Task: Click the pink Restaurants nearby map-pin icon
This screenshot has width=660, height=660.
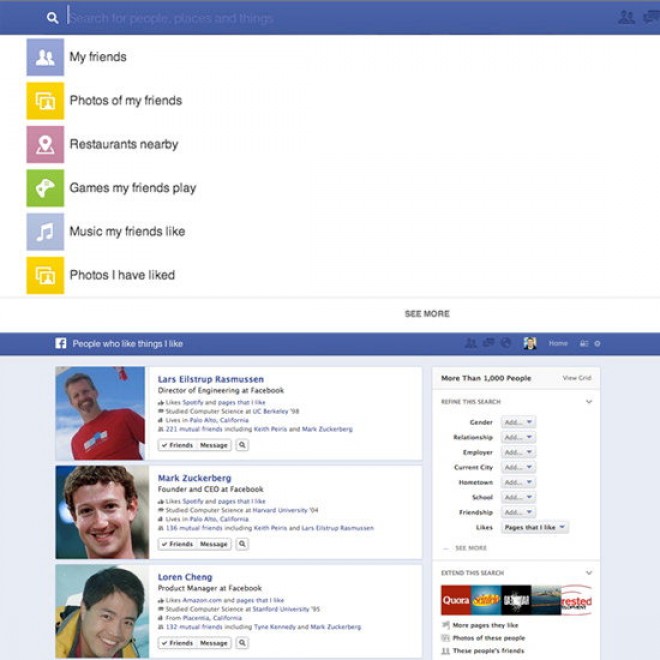Action: tap(45, 144)
